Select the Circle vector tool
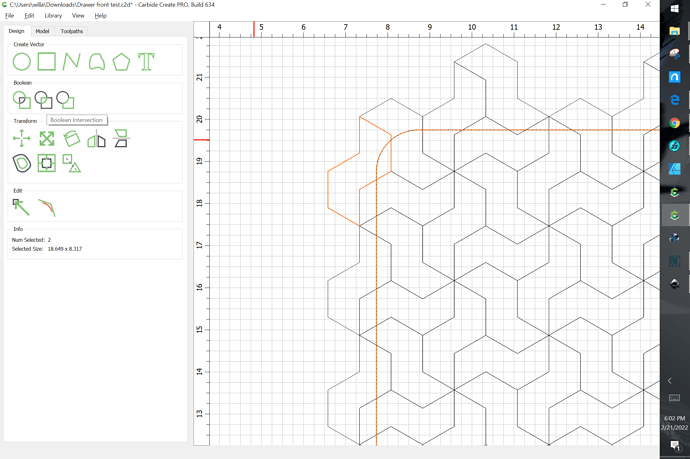Viewport: 690px width, 459px height. pyautogui.click(x=22, y=62)
